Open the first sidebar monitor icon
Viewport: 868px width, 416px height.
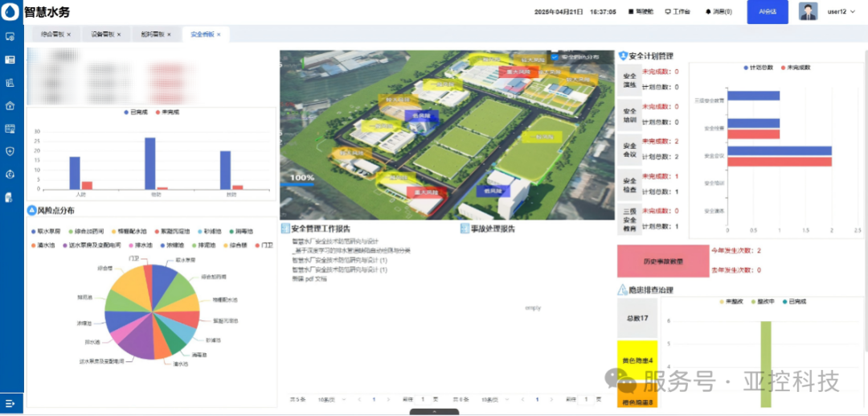[10, 37]
